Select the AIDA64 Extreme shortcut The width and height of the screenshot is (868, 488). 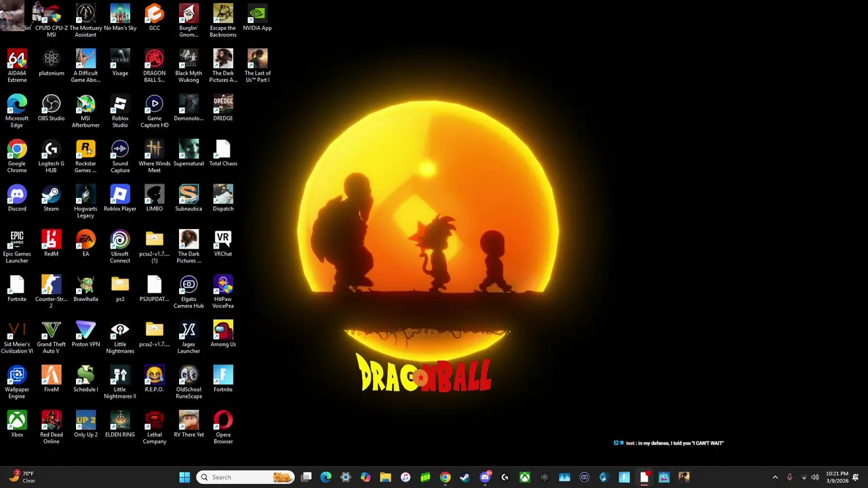[x=17, y=66]
